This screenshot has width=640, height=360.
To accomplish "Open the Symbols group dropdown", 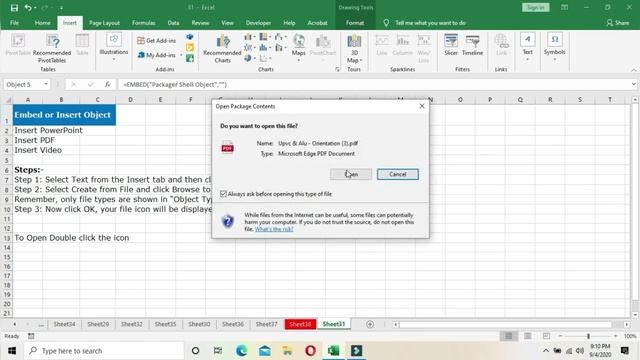I will (x=554, y=47).
